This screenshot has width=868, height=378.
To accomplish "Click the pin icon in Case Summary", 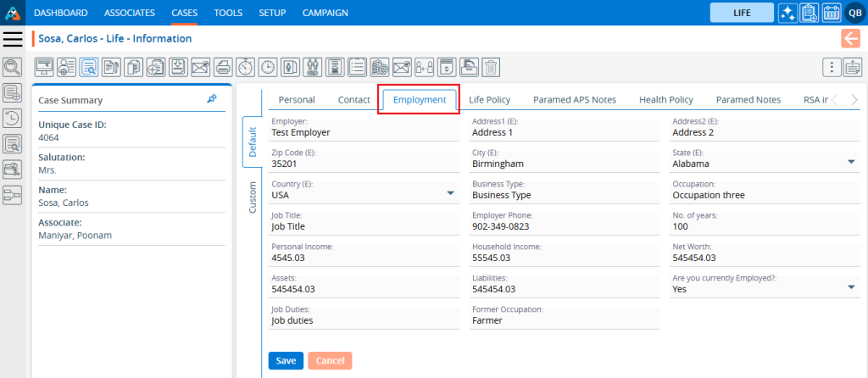I will (212, 99).
